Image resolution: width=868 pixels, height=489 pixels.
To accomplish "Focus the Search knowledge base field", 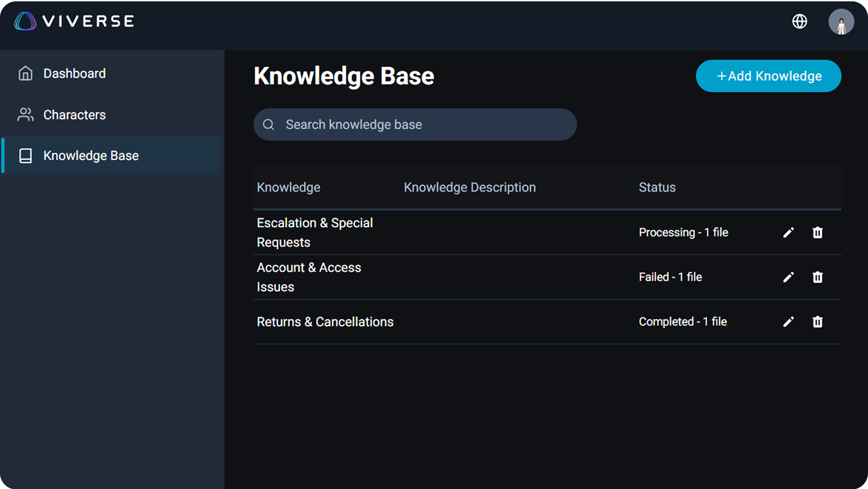I will coord(423,125).
